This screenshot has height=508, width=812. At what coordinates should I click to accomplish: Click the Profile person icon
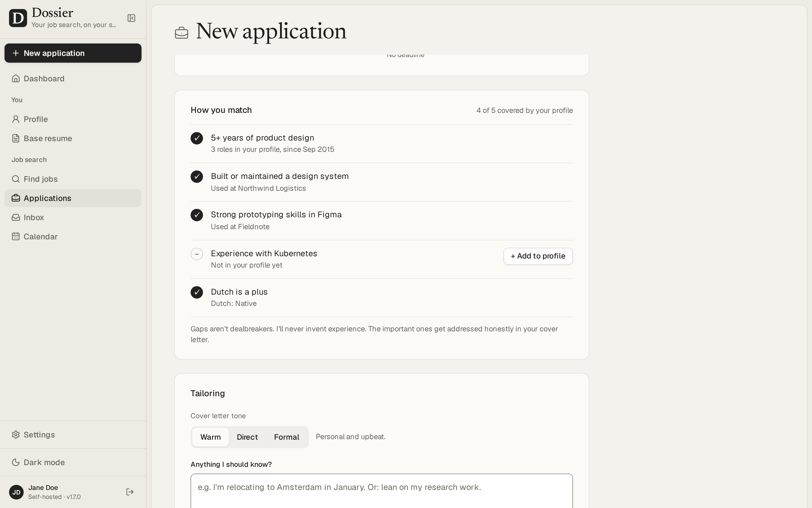pos(16,119)
